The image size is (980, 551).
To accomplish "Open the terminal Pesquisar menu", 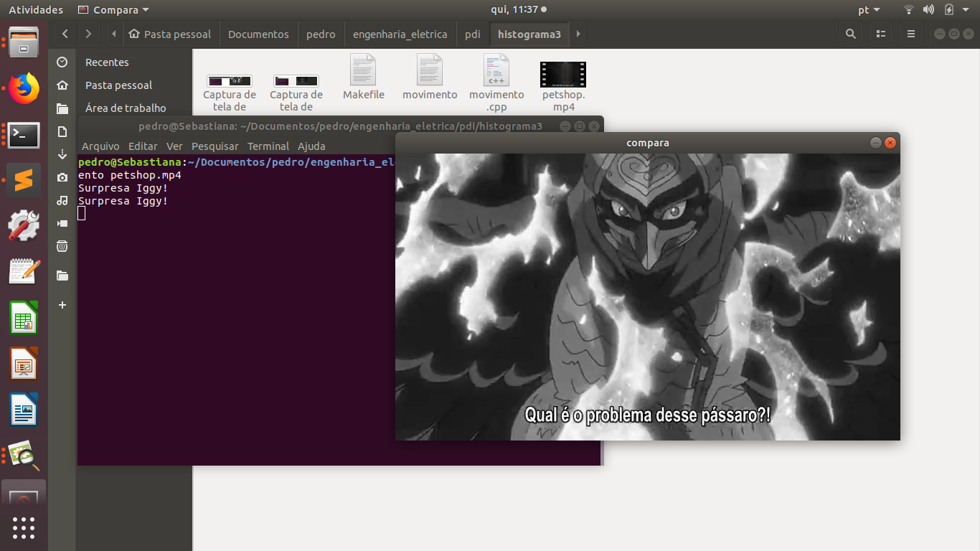I will [215, 146].
